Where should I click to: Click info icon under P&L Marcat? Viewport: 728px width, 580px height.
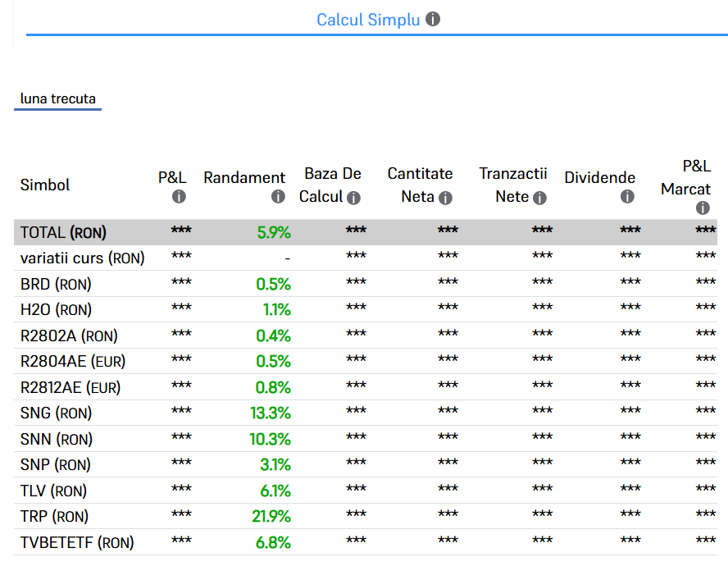pos(703,208)
